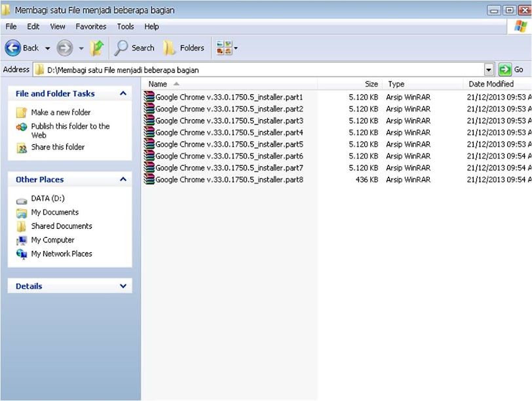Click the My Network Places icon
The height and width of the screenshot is (401, 532).
22,254
